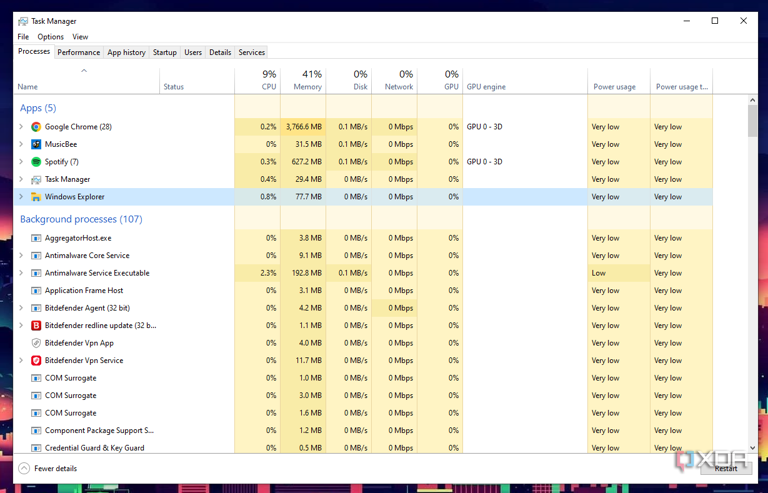The image size is (768, 493).
Task: Open the View menu
Action: 80,37
